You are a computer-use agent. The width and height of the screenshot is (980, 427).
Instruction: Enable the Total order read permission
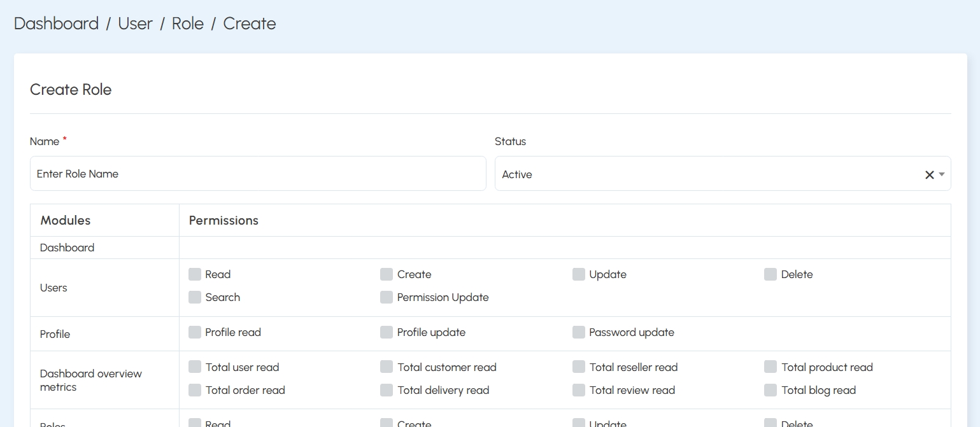[195, 390]
